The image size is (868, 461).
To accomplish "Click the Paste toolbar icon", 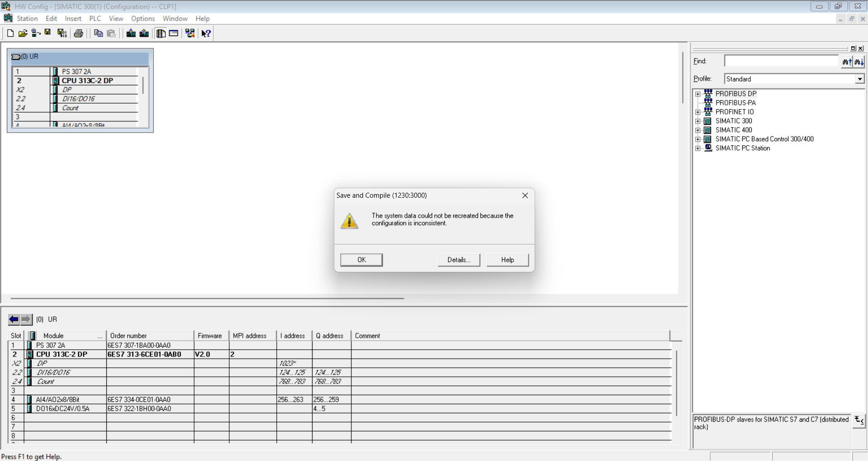I will (111, 33).
